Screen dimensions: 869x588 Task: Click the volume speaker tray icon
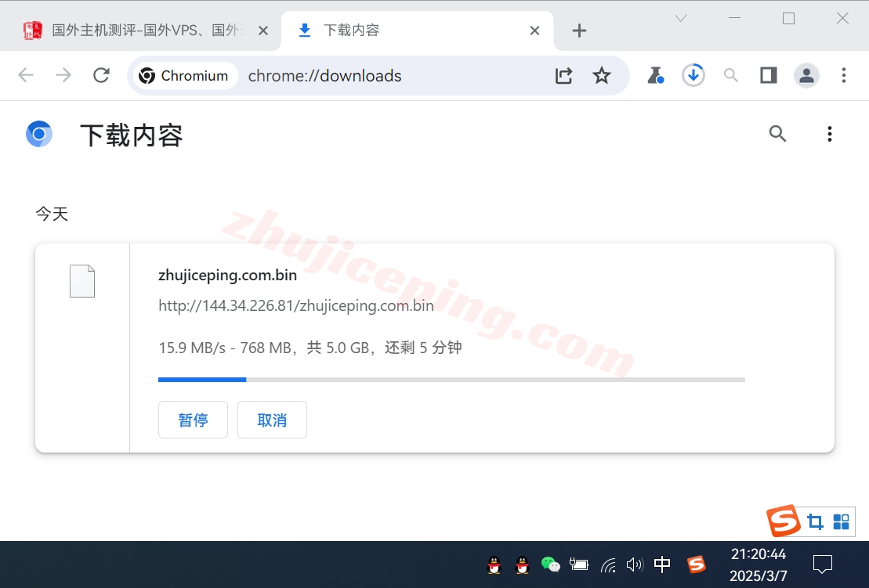[x=635, y=565]
